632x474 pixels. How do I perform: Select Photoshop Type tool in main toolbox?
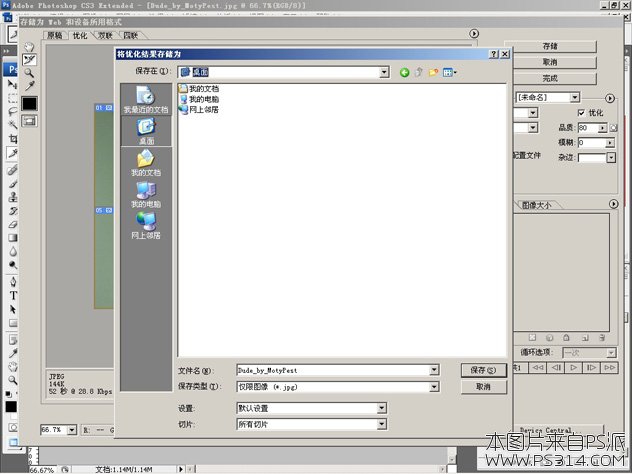[13, 295]
